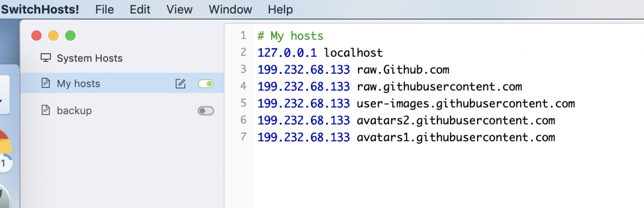Click the raw.githubusercontent.com entry in editor
Screen dimensions: 644x208
point(439,87)
